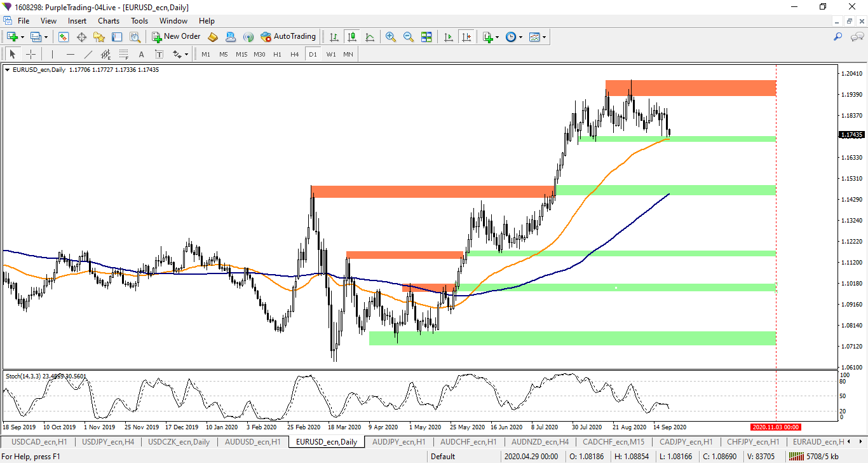
Task: Click the Signals antenna icon
Action: [x=248, y=37]
